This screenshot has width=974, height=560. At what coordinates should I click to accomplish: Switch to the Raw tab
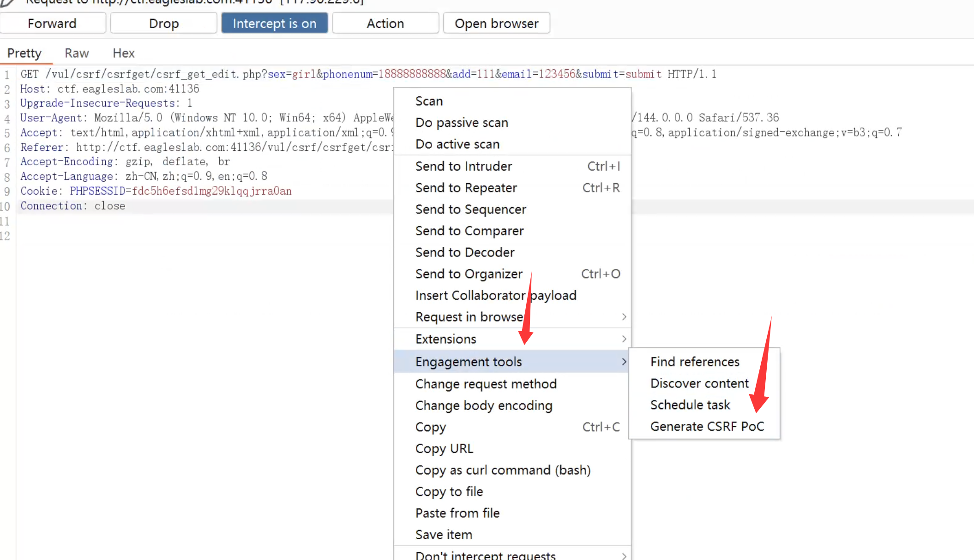tap(77, 53)
